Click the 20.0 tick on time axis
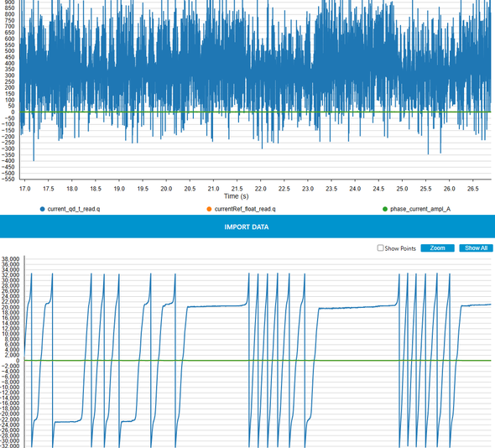The width and height of the screenshot is (495, 448). (166, 189)
